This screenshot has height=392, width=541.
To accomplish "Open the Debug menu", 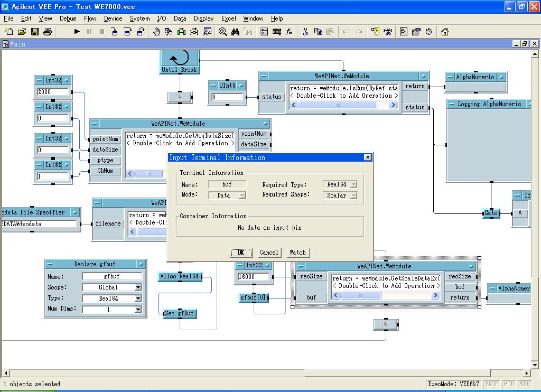I will click(x=68, y=18).
